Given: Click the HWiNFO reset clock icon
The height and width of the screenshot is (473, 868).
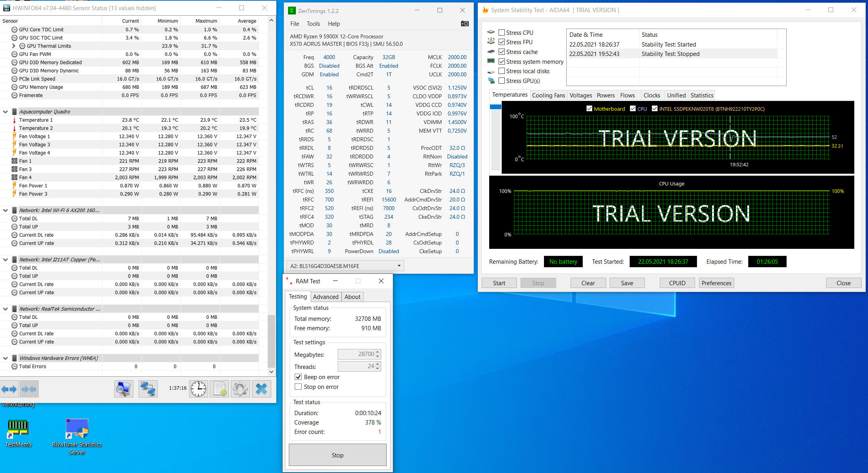Looking at the screenshot, I should click(x=198, y=389).
